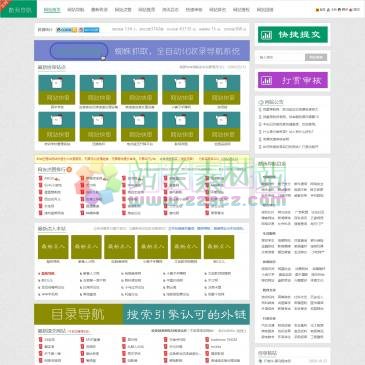Click the purple 打赏审核 button
Screen dimensions: 365x365
coord(293,80)
